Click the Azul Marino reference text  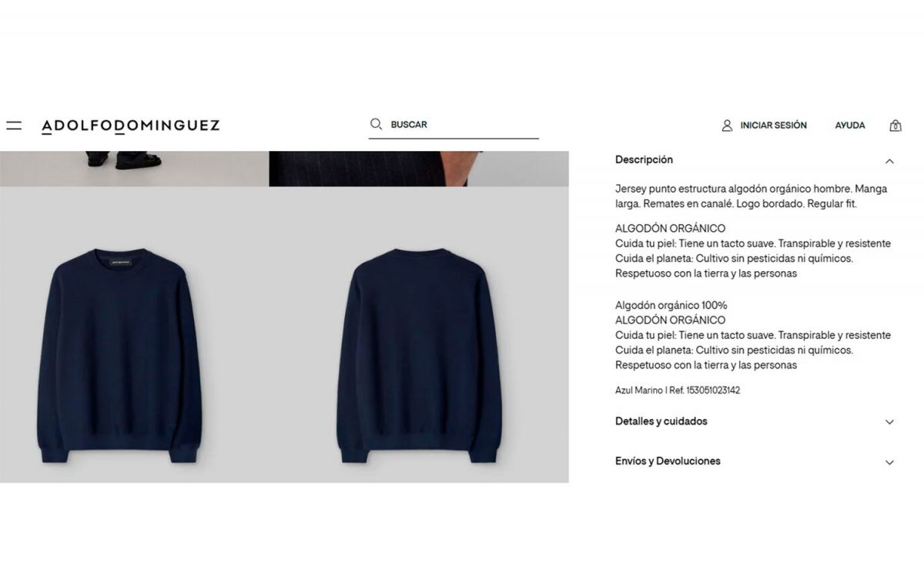click(678, 390)
